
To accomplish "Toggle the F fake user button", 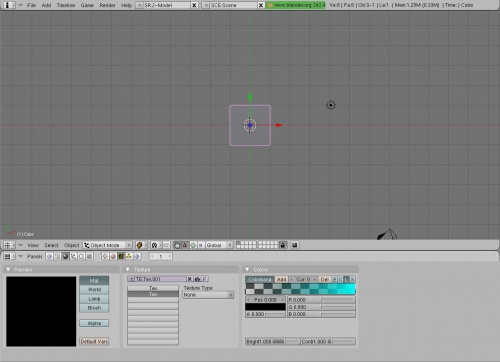I will [205, 279].
